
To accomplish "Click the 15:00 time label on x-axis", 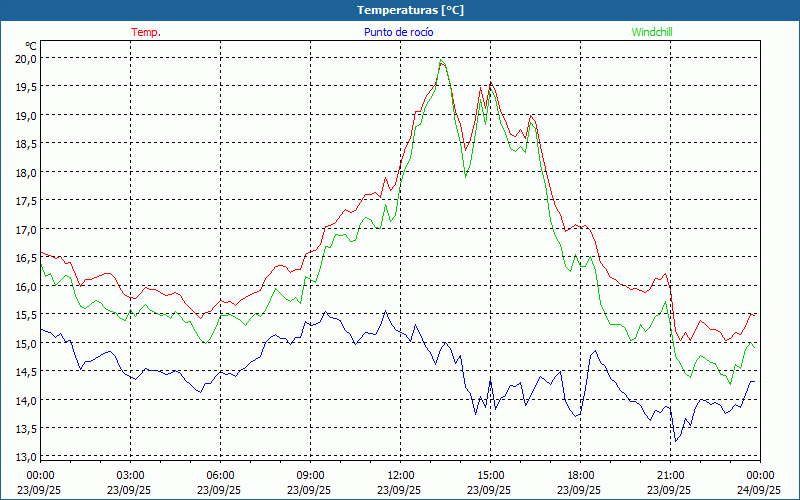I will [x=490, y=475].
